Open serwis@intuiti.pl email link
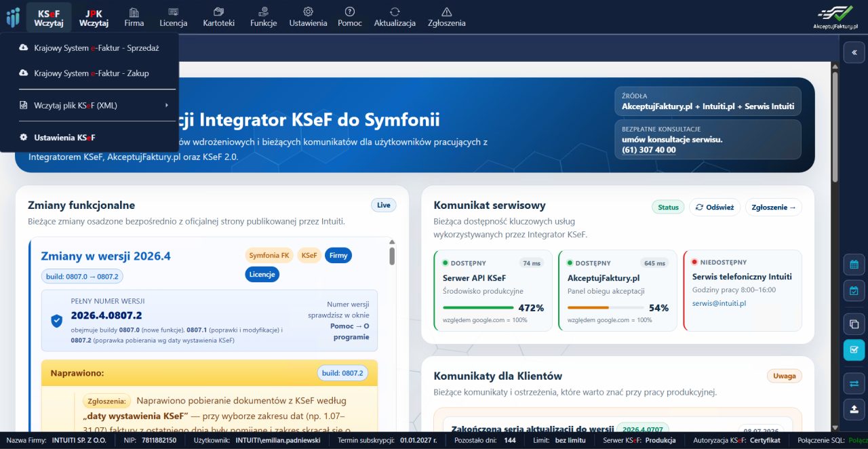Screen dimensions: 868x449 [719, 303]
